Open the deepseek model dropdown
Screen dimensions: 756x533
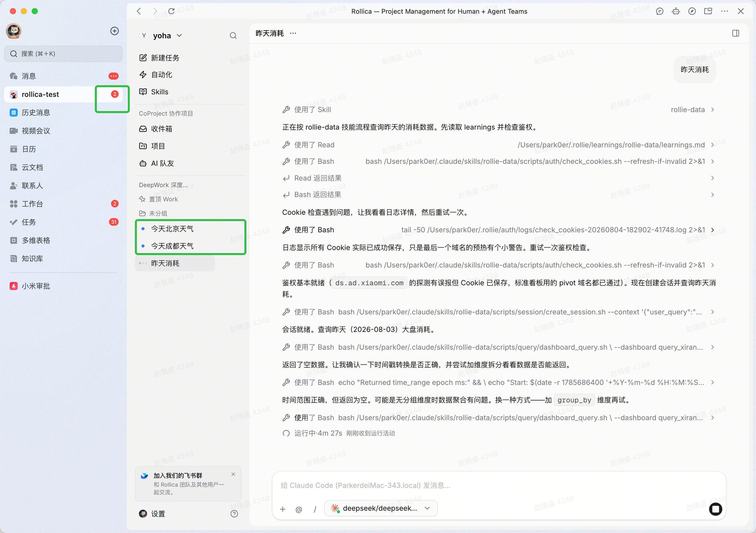pyautogui.click(x=381, y=508)
